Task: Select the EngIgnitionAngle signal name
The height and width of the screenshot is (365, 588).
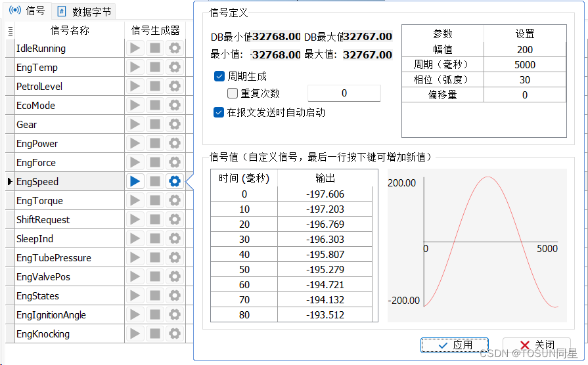Action: click(51, 315)
